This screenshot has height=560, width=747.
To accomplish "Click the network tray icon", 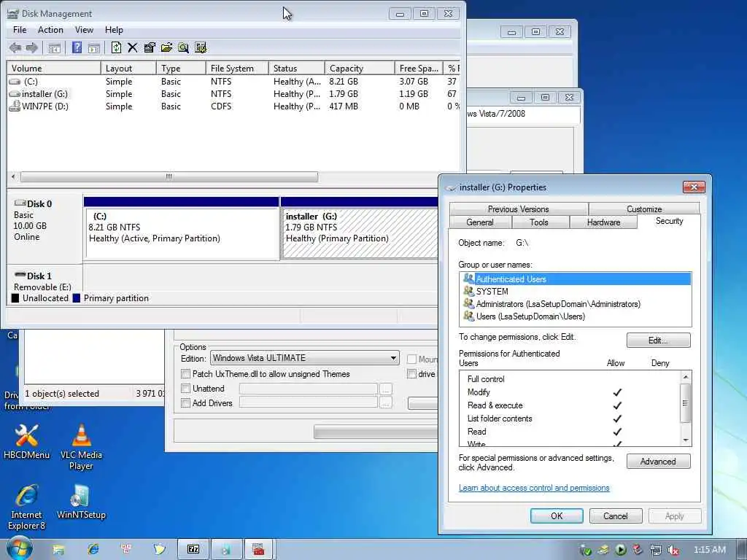I will coord(656,550).
